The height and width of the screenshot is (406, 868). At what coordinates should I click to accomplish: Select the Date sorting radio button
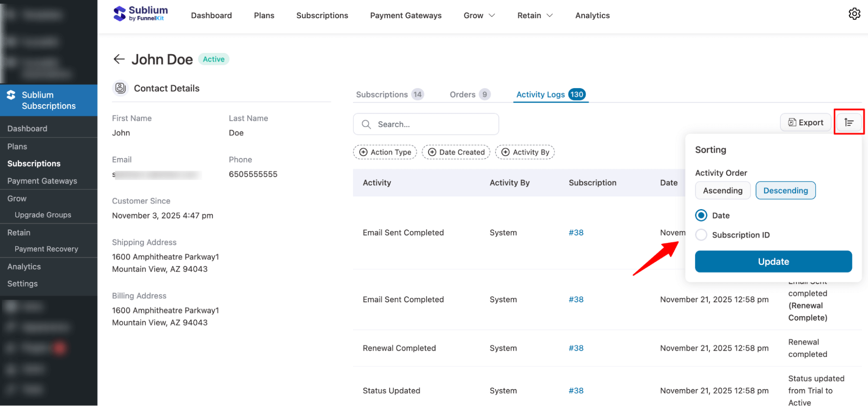click(701, 215)
